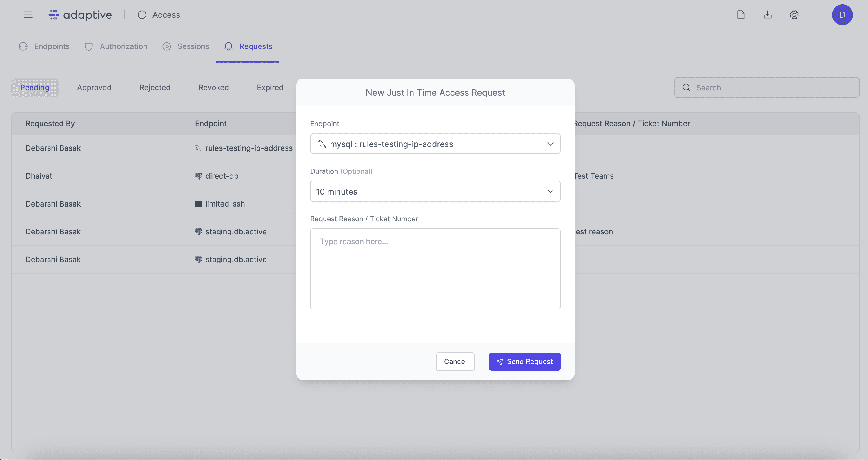Viewport: 868px width, 460px height.
Task: Click the adaptive logo
Action: 80,15
